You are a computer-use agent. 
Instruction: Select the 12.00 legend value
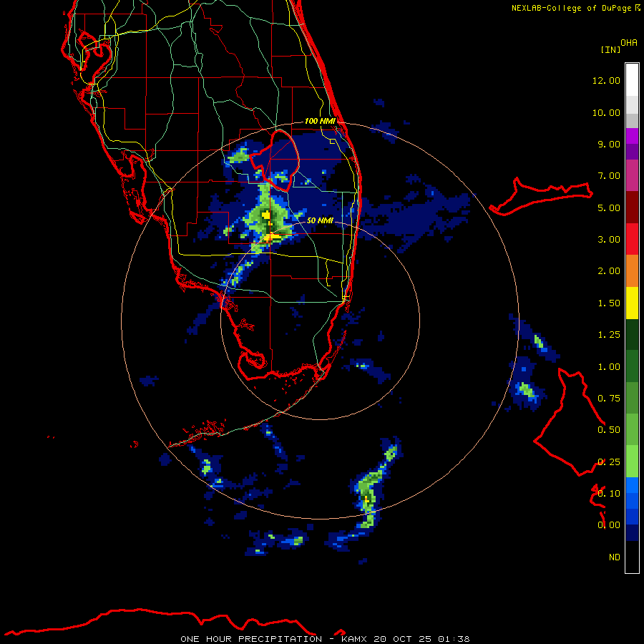606,80
